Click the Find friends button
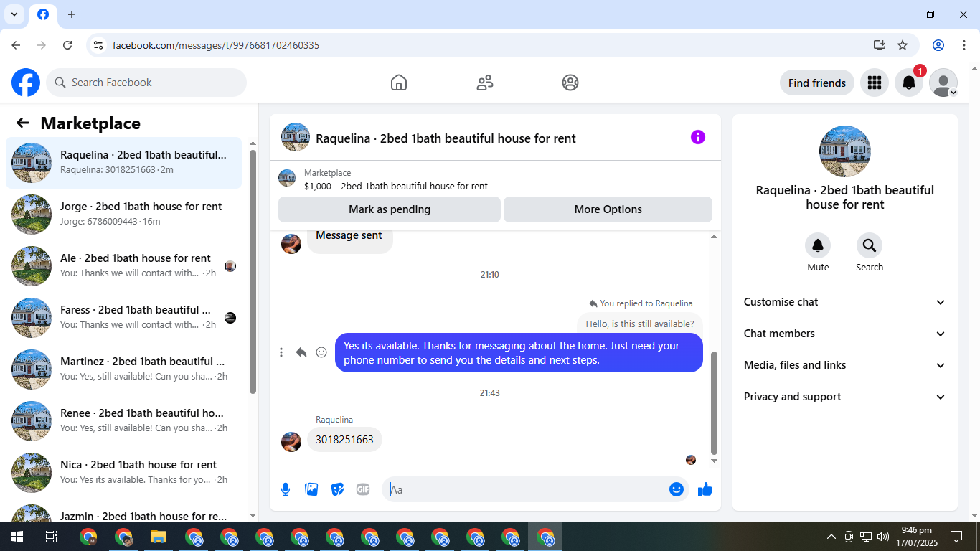Image resolution: width=980 pixels, height=551 pixels. (x=817, y=83)
